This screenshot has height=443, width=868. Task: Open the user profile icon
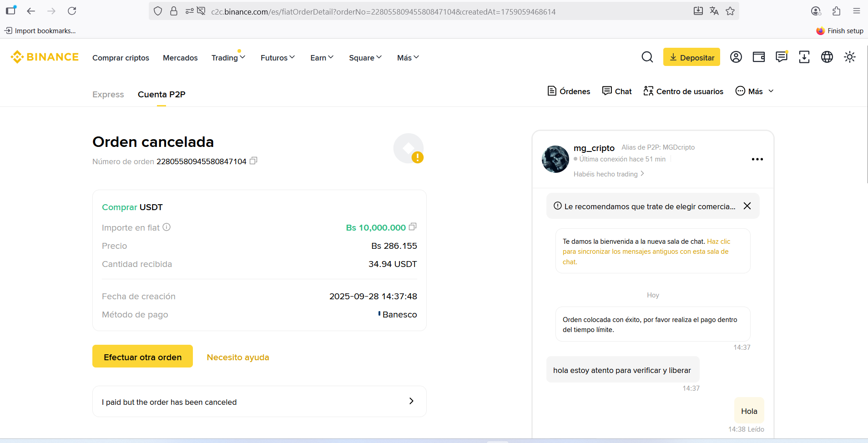pyautogui.click(x=736, y=57)
